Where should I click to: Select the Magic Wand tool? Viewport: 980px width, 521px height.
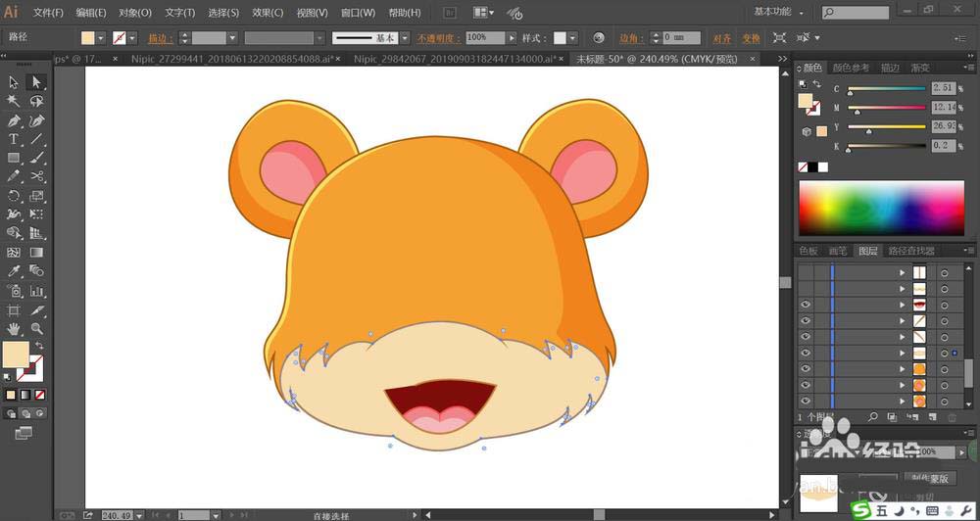point(14,102)
